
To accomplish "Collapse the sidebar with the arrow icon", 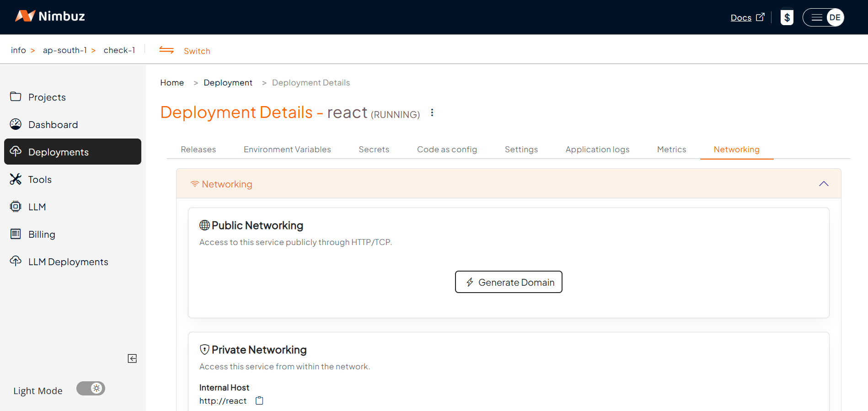I will tap(132, 358).
